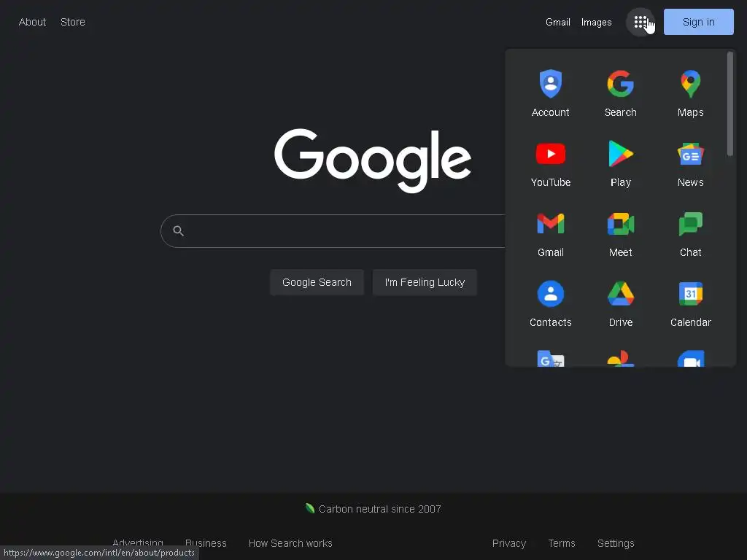Open the Settings footer menu
The width and height of the screenshot is (747, 560).
(x=616, y=542)
